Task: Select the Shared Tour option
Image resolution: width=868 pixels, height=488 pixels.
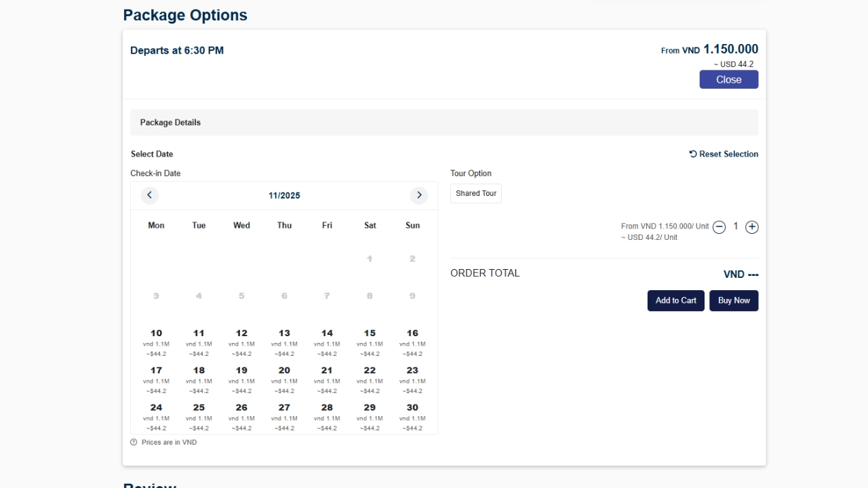Action: click(475, 193)
